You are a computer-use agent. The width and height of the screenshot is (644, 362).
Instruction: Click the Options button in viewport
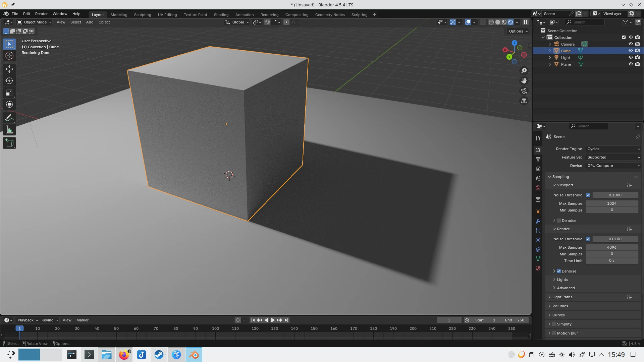pos(518,31)
